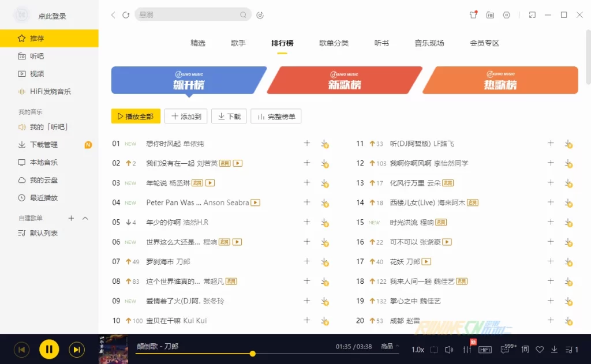Open the 高品 audio quality dropdown
Screen dimensions: 591x364
(390, 347)
